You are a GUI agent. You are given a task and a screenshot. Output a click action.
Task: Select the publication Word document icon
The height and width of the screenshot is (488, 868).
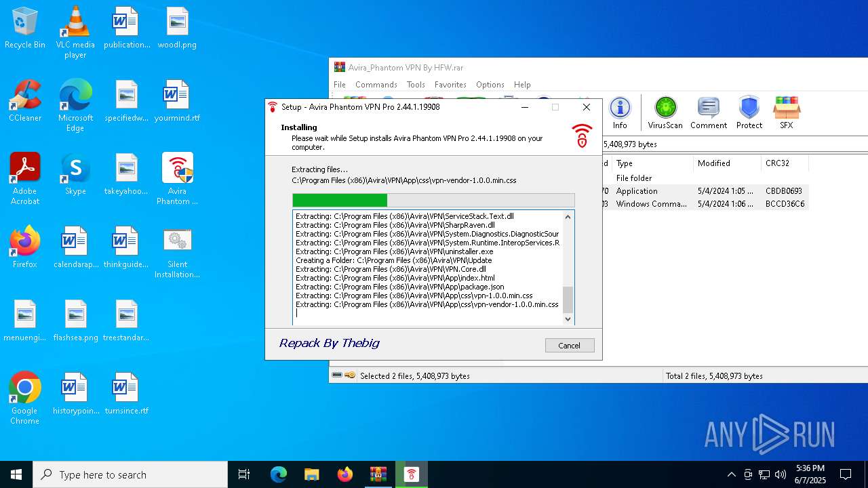click(x=126, y=28)
